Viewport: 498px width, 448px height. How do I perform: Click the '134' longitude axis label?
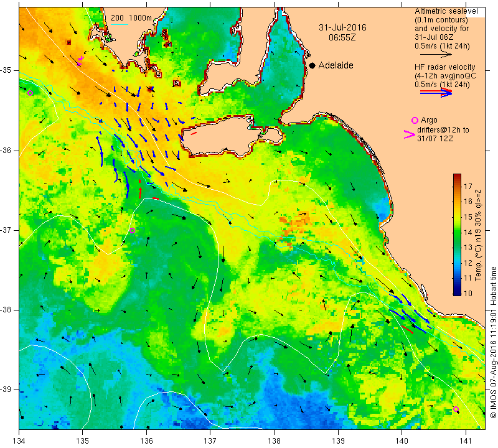click(x=19, y=441)
